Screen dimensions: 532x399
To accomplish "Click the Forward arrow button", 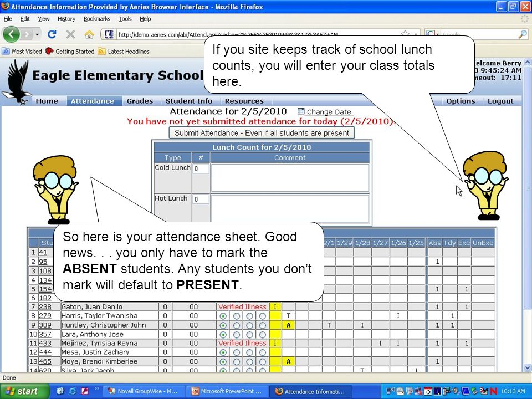I will pyautogui.click(x=27, y=34).
